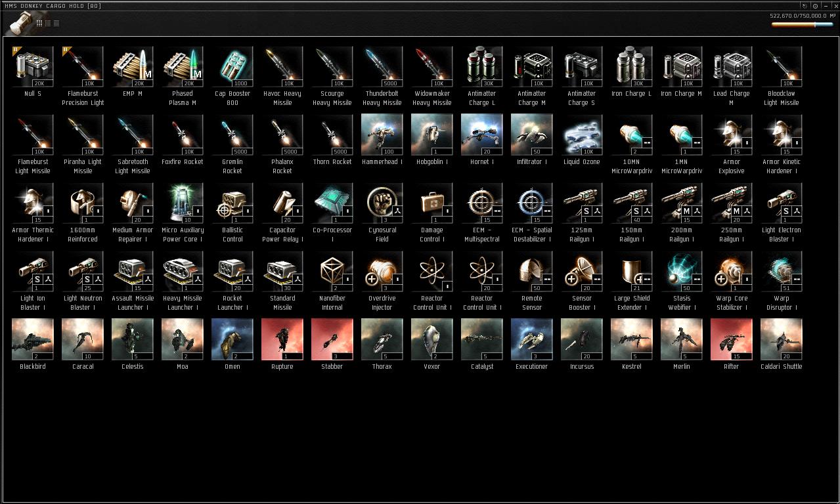Select the Damage Control I module
Image resolution: width=840 pixels, height=504 pixels.
pos(432,203)
